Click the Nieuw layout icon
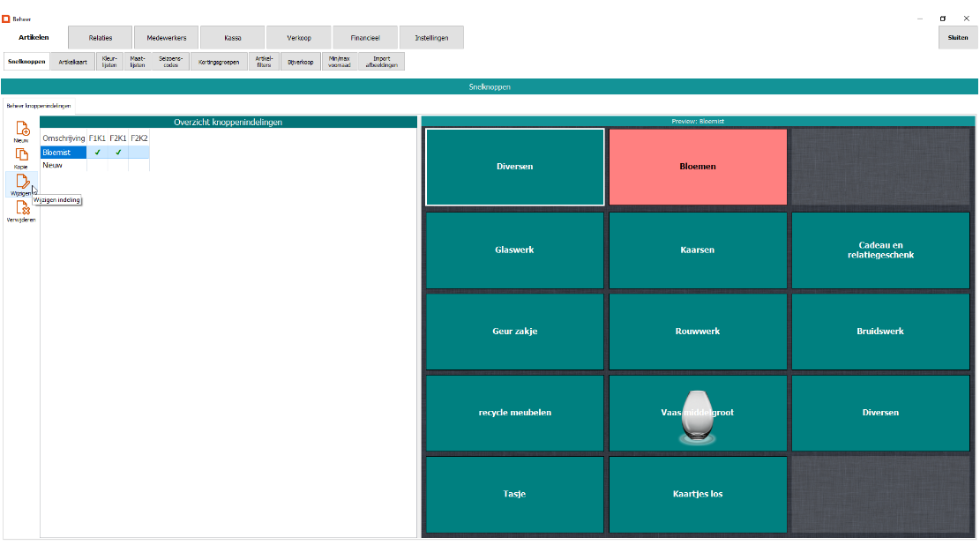This screenshot has height=545, width=980. (x=22, y=130)
